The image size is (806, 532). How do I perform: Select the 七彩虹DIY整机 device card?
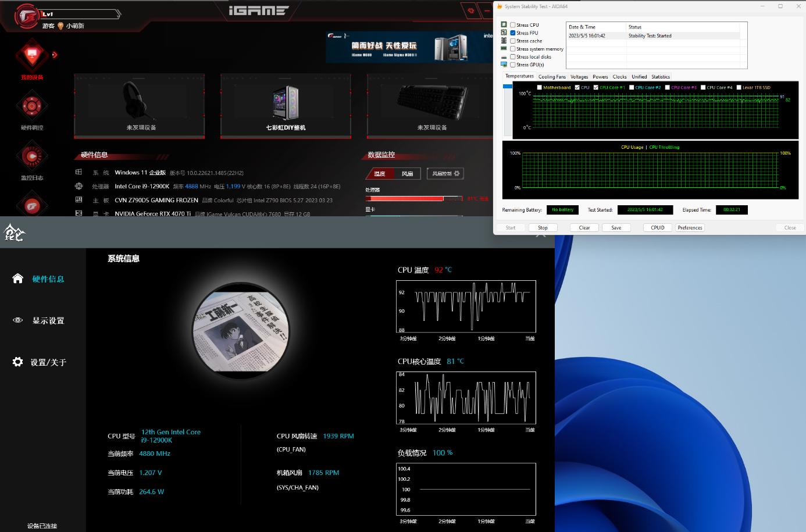tap(286, 106)
